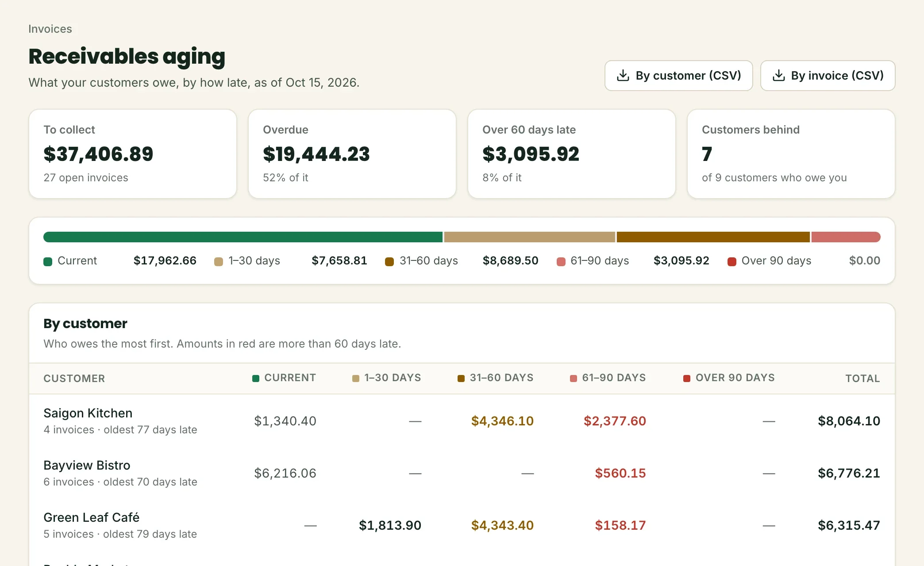Image resolution: width=924 pixels, height=566 pixels.
Task: Click the 1–30 DAYS column header
Action: [x=387, y=378]
